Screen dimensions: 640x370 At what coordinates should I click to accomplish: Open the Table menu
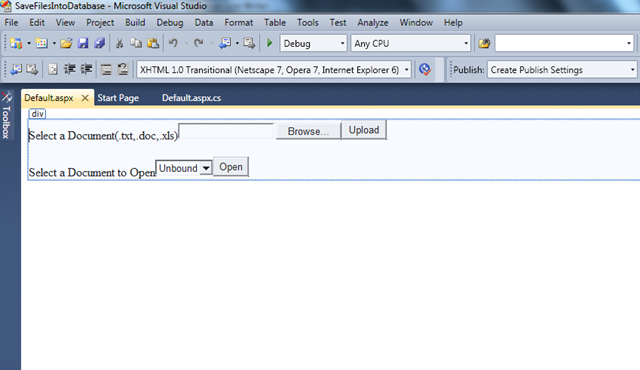coord(275,22)
